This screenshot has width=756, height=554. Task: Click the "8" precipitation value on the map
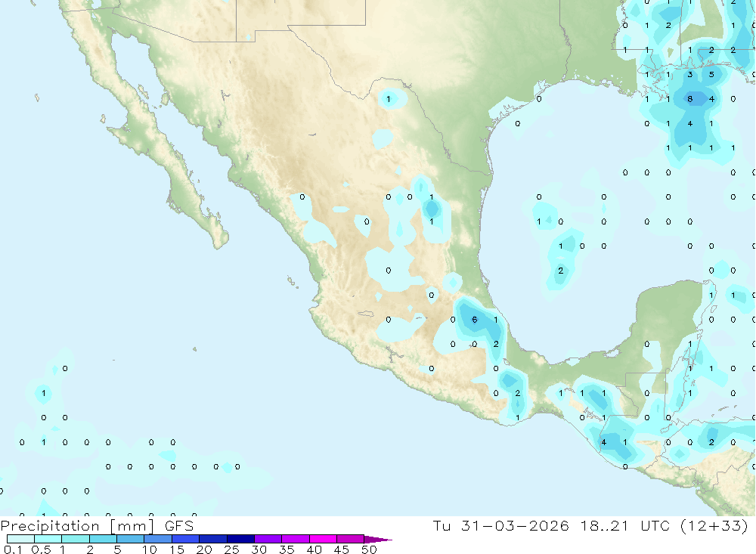pyautogui.click(x=690, y=99)
